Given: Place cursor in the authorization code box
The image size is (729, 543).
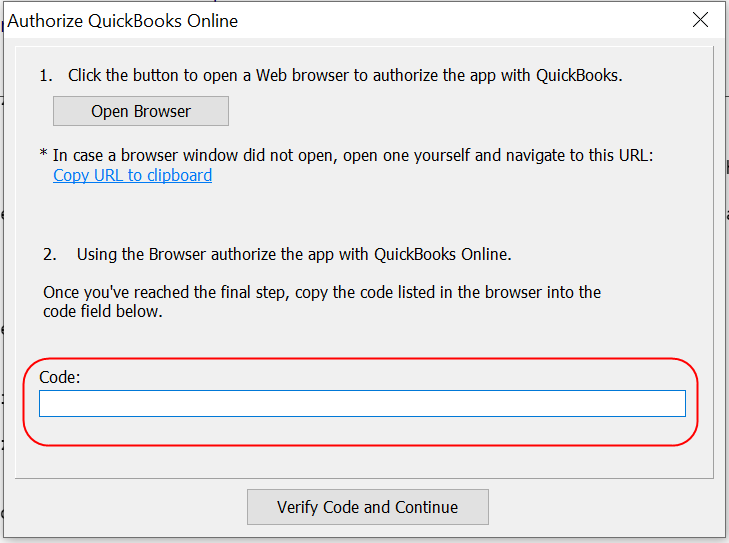Looking at the screenshot, I should click(362, 403).
